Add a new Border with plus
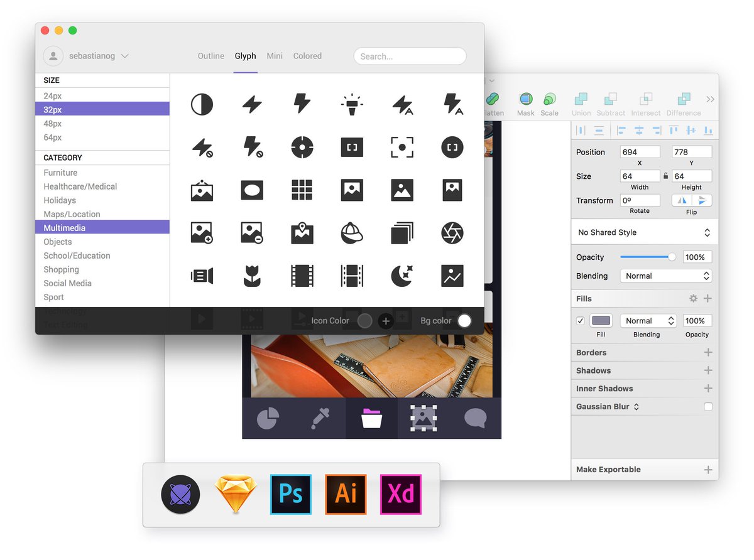754x560 pixels. coord(708,353)
